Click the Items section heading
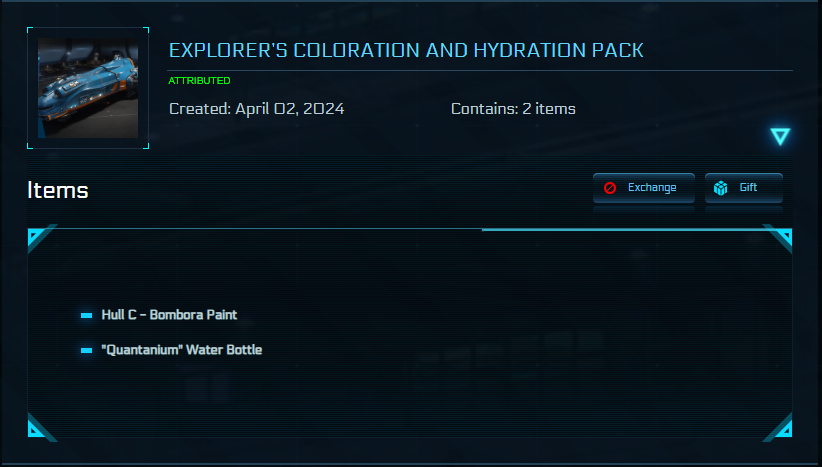Screen dimensions: 822x467 click(x=58, y=190)
